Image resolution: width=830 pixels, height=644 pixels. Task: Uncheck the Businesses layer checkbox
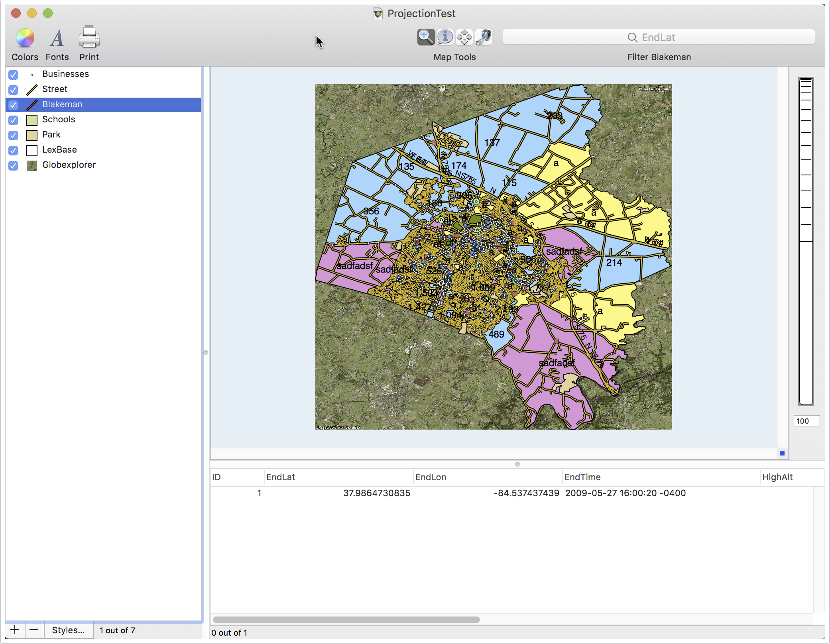coord(13,75)
